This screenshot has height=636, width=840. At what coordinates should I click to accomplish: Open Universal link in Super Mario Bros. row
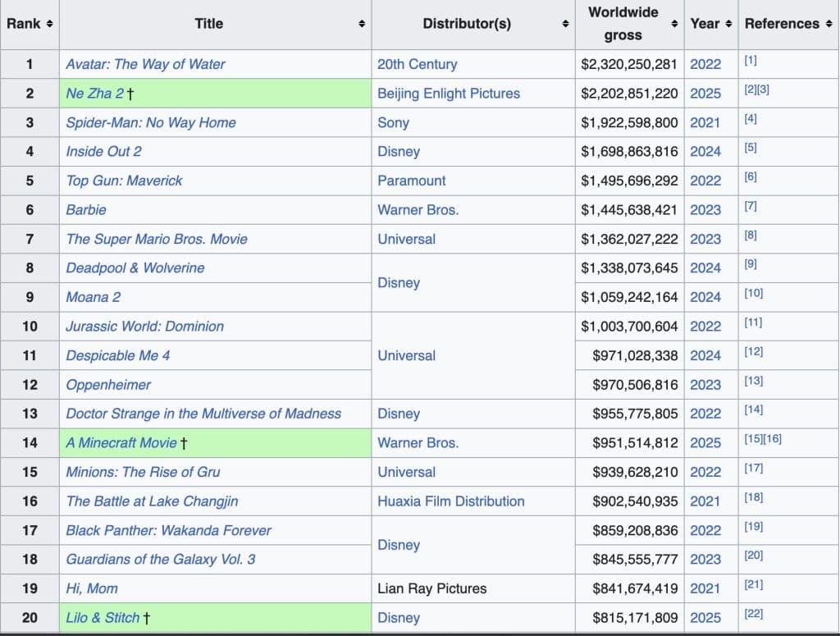click(407, 239)
